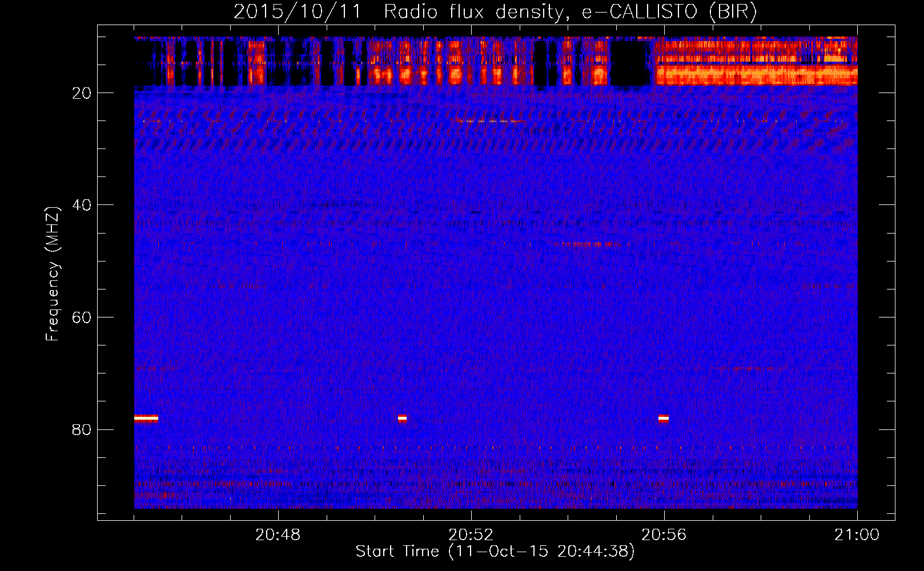This screenshot has width=924, height=571.
Task: Click the "21:00" time axis tick label
Action: pyautogui.click(x=857, y=535)
